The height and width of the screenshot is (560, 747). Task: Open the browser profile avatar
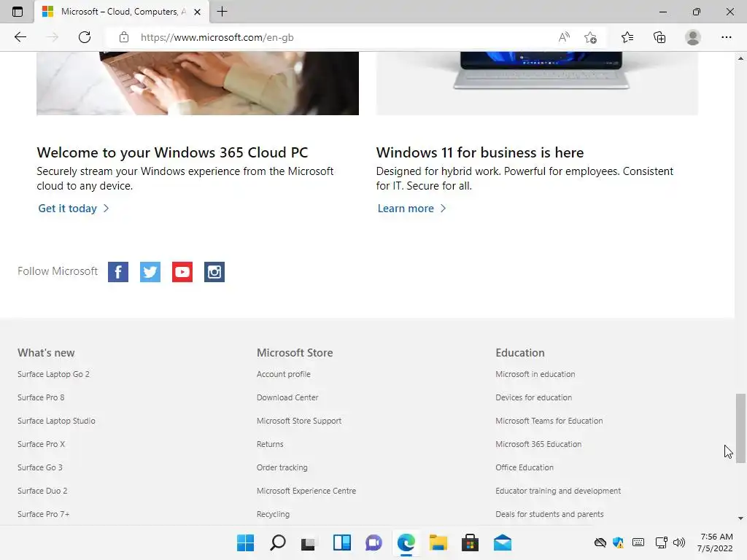[x=693, y=37]
